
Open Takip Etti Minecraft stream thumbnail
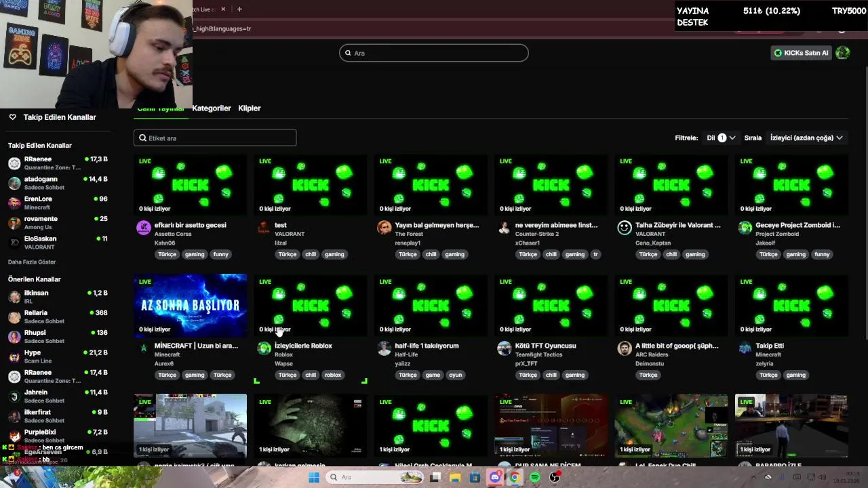point(791,305)
